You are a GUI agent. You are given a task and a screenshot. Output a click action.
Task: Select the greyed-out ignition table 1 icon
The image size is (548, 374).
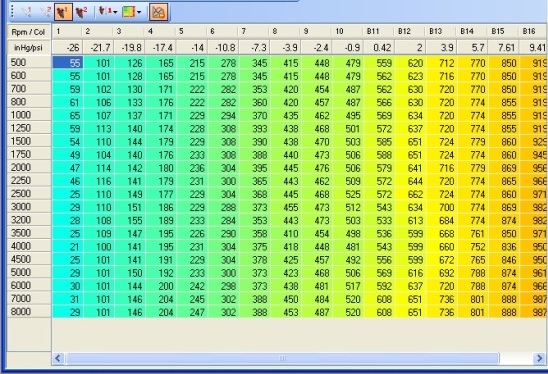click(27, 12)
